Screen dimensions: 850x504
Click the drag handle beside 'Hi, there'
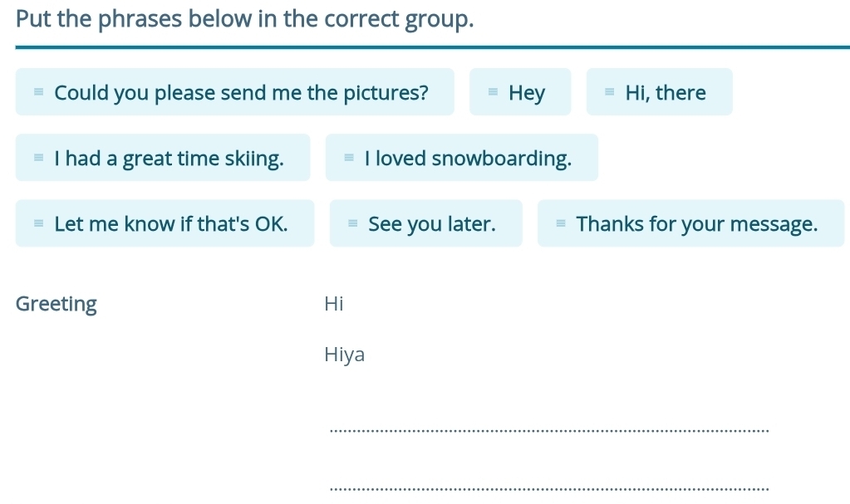pyautogui.click(x=609, y=92)
